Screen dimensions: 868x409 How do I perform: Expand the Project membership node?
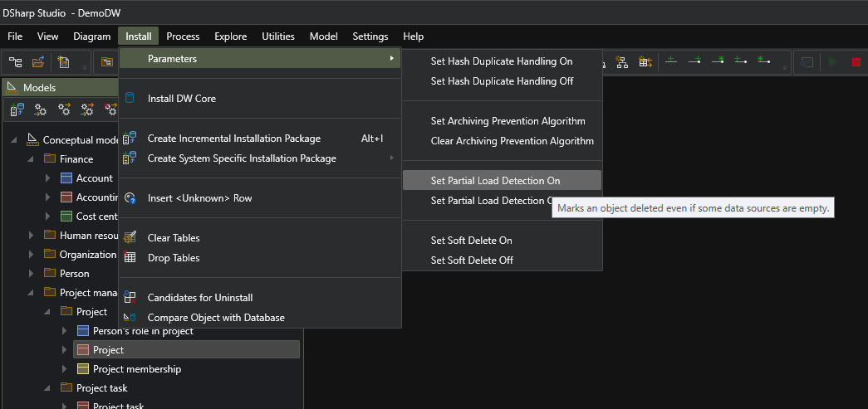coord(64,369)
